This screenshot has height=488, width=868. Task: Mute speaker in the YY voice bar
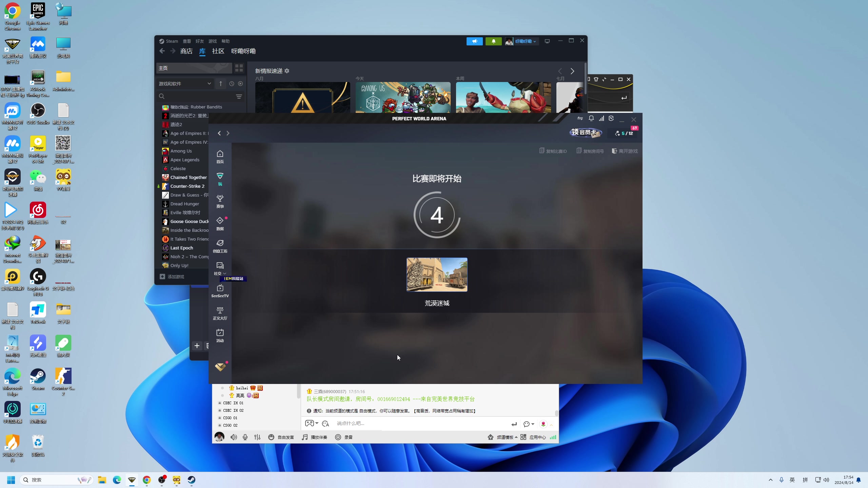click(x=234, y=437)
